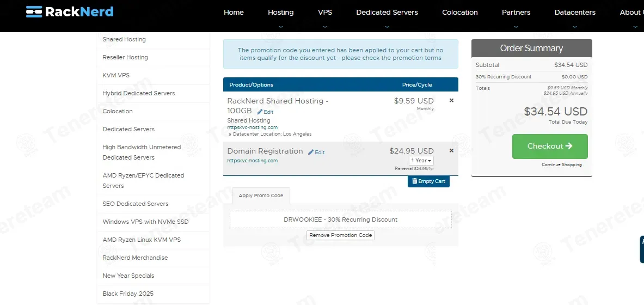Click the Order Summary heading
This screenshot has width=644, height=305.
(531, 48)
